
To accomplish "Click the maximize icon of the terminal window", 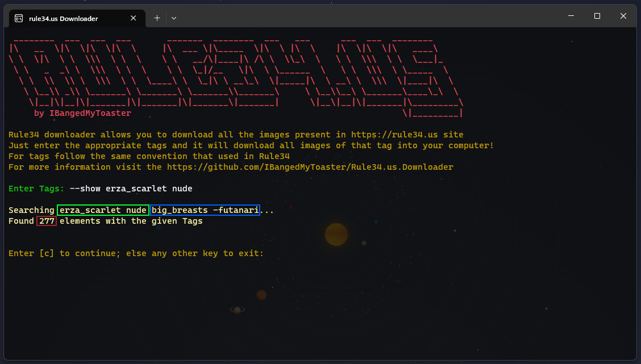I will pos(597,15).
